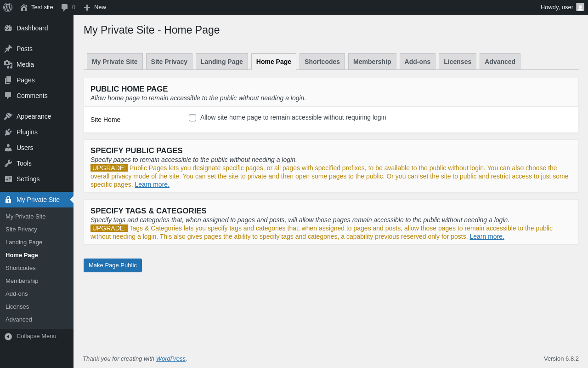
Task: Click the WordPress logo icon
Action: (8, 7)
